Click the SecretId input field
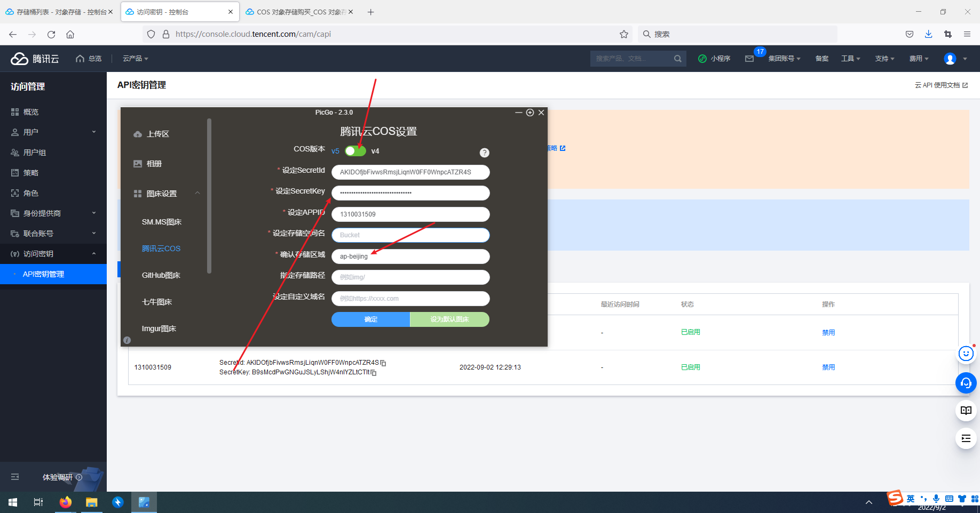The width and height of the screenshot is (980, 513). coord(410,172)
